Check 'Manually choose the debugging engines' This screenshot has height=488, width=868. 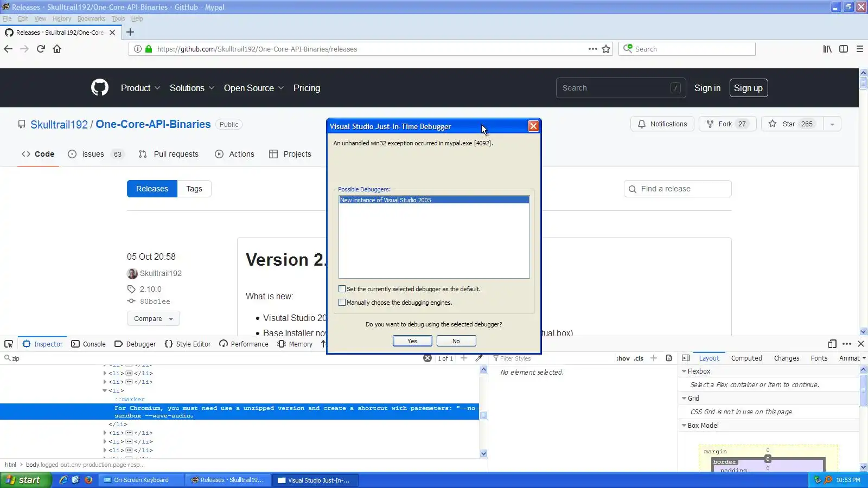click(x=342, y=303)
